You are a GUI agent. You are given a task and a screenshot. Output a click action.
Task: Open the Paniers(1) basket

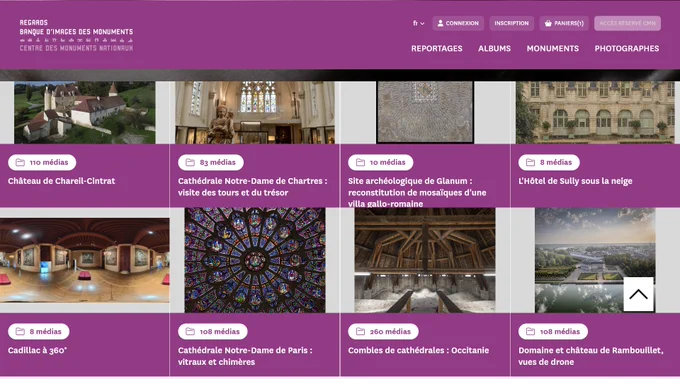click(x=564, y=23)
